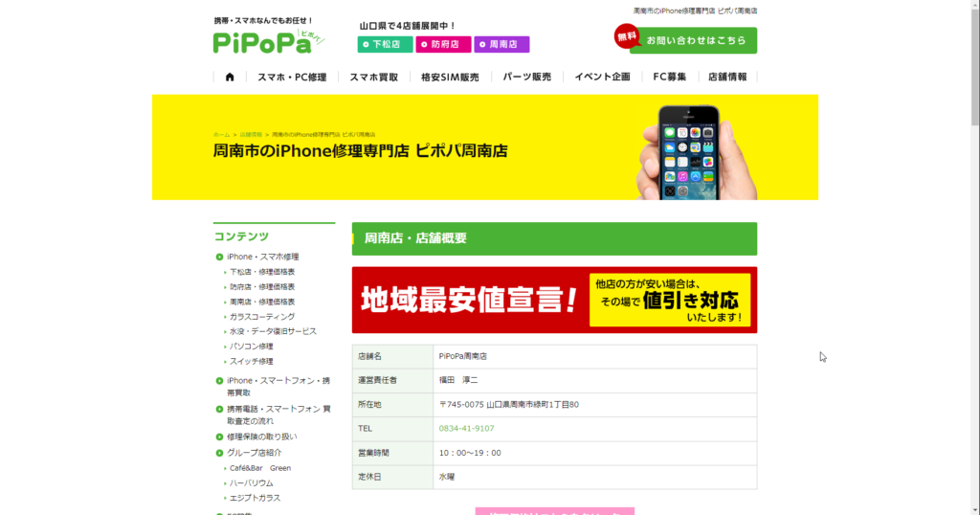Open iPhone・スマートフォン・携帯買取 sidebar link

tap(278, 387)
